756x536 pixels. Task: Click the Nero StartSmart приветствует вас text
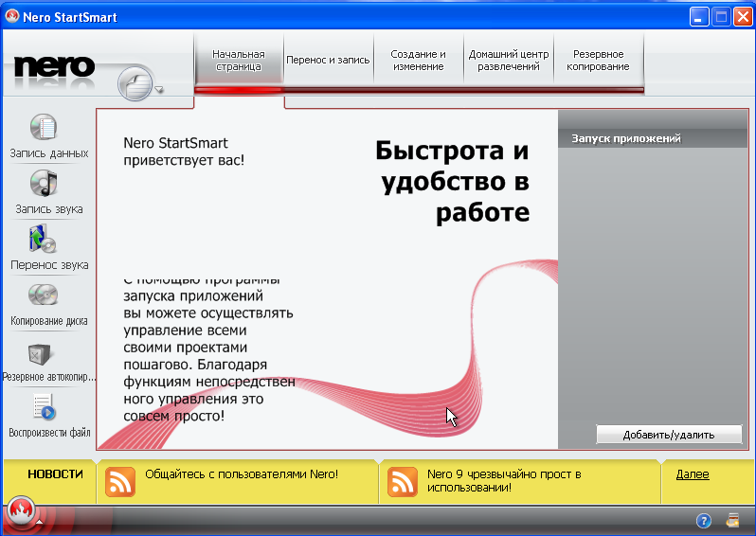click(x=184, y=152)
